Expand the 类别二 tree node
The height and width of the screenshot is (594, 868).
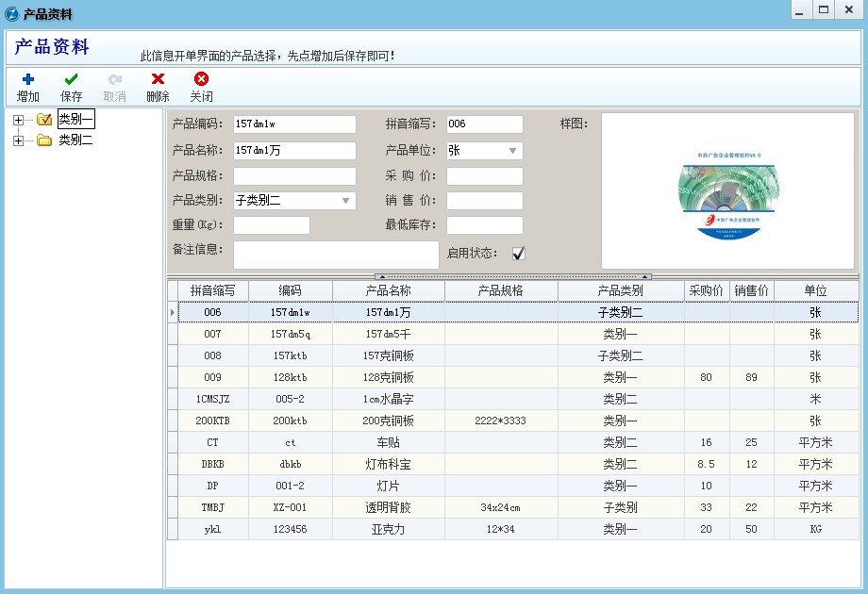19,139
